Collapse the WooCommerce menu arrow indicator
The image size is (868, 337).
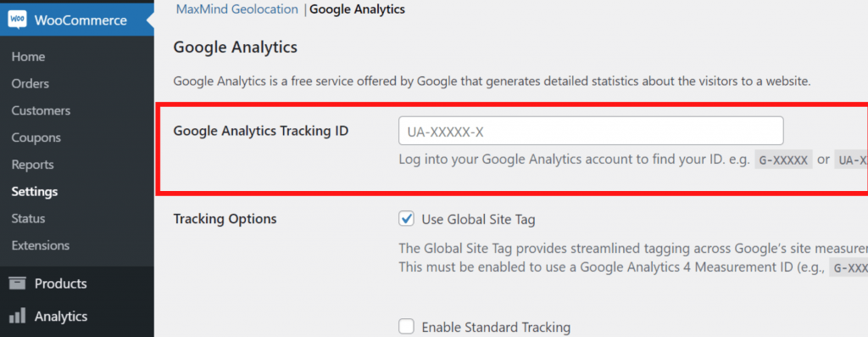click(x=150, y=20)
